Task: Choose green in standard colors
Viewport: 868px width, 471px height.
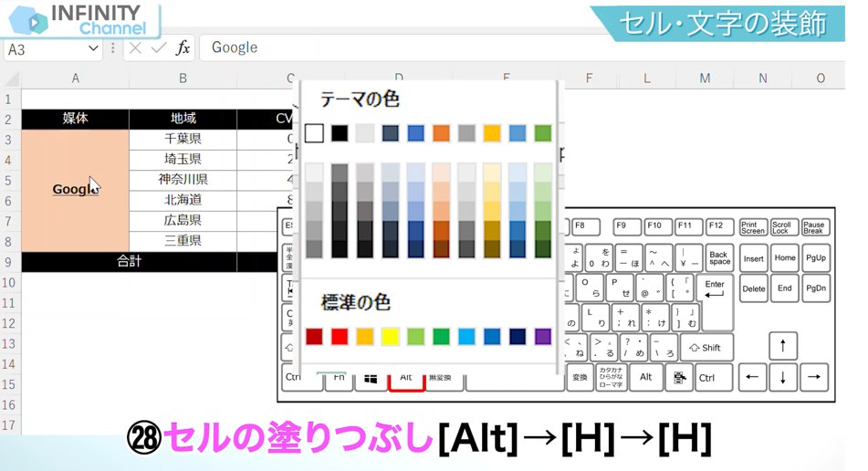Action: [441, 337]
